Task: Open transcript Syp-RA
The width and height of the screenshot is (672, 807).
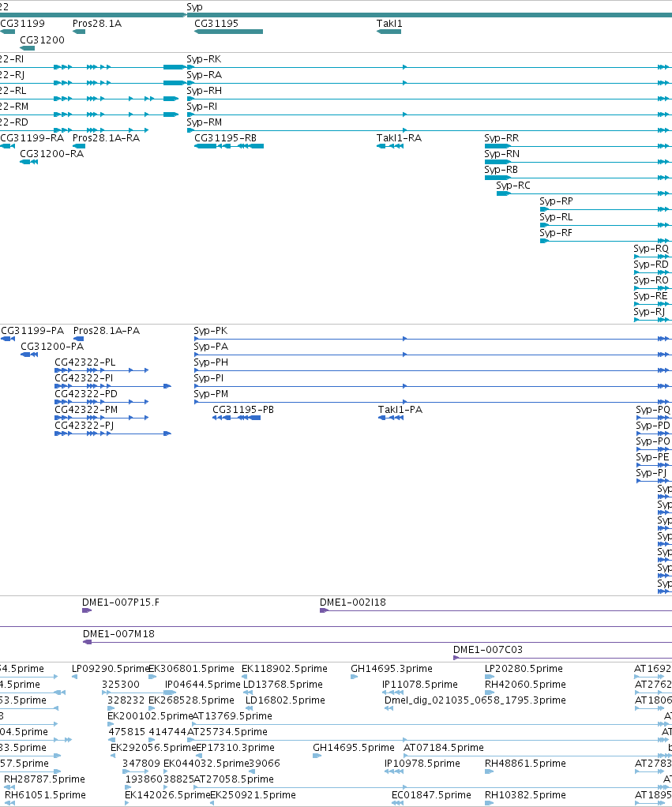Action: [204, 75]
